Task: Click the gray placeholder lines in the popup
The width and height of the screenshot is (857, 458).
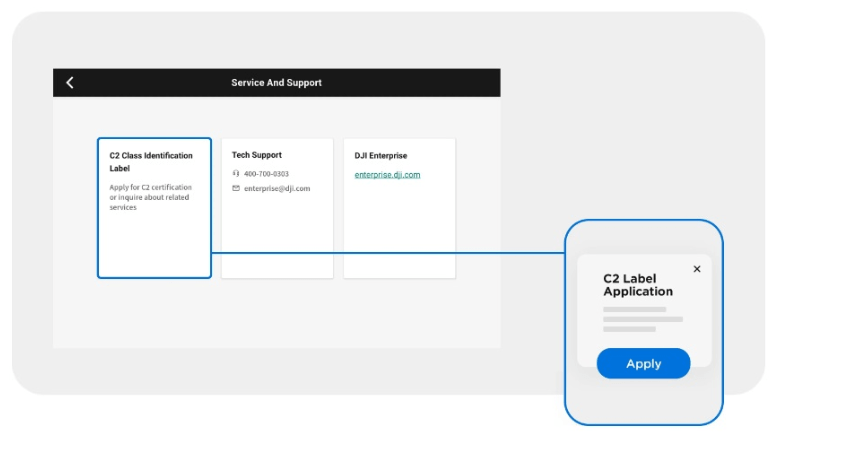Action: (642, 319)
